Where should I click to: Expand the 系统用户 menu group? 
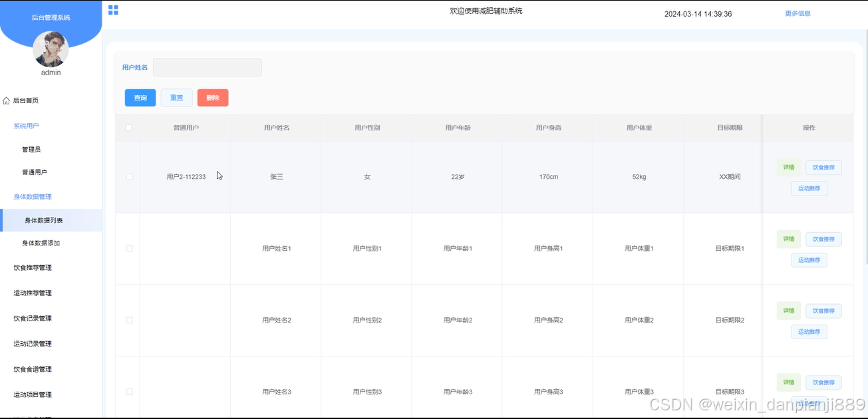27,126
